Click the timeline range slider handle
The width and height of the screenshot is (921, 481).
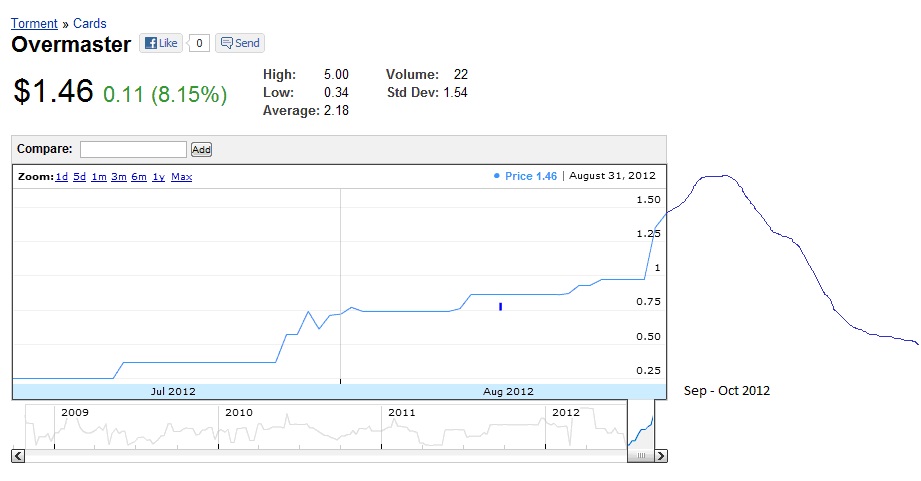[x=640, y=456]
